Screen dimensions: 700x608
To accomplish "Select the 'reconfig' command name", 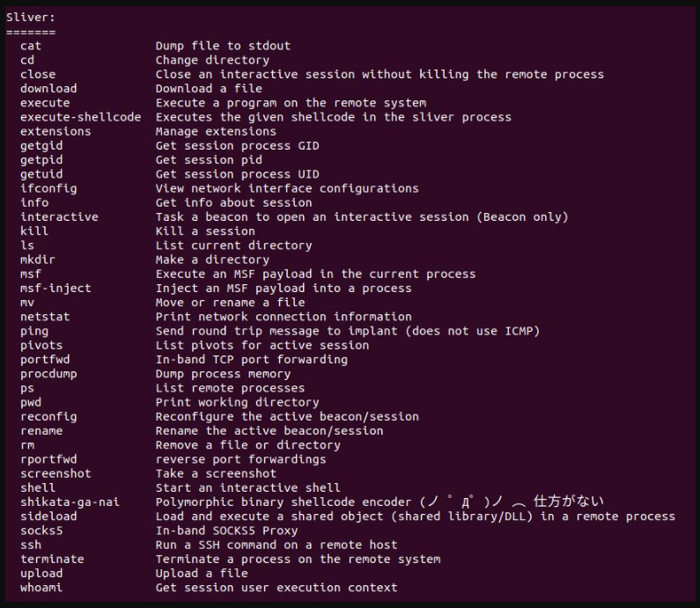I will 48,416.
